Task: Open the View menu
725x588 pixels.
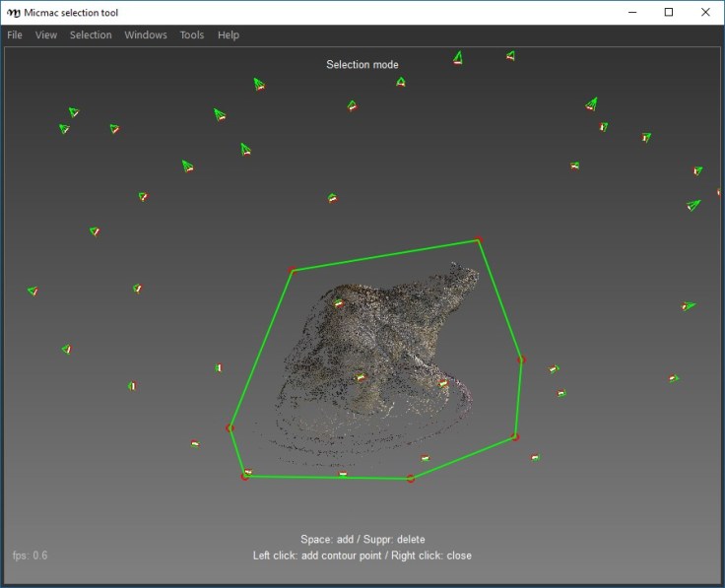Action: (46, 35)
